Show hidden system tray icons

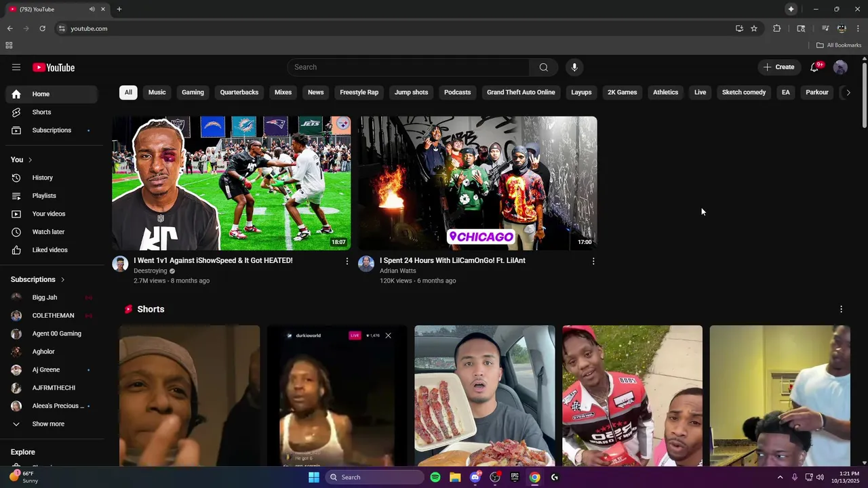pyautogui.click(x=779, y=477)
